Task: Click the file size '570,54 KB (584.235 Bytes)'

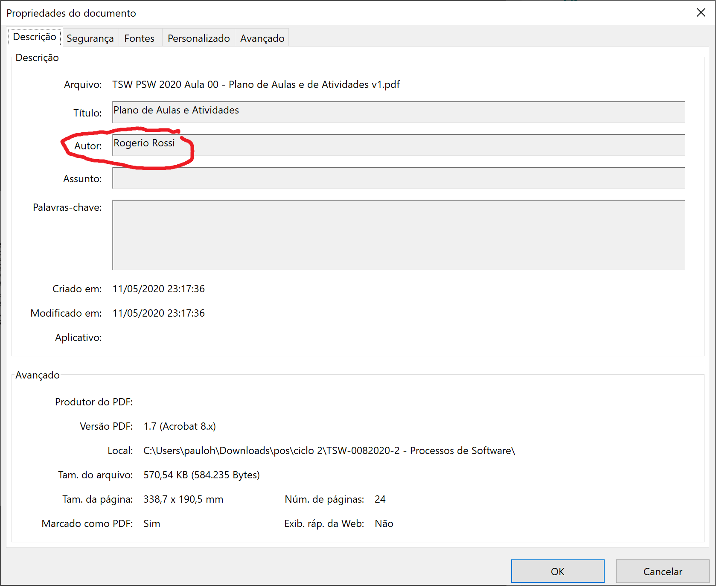Action: coord(201,475)
